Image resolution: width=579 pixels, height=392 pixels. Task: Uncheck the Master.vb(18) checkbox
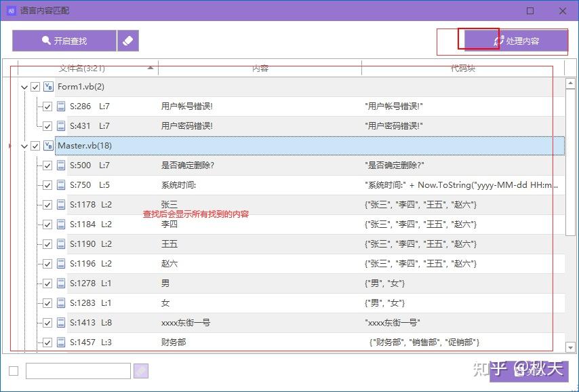pyautogui.click(x=35, y=146)
